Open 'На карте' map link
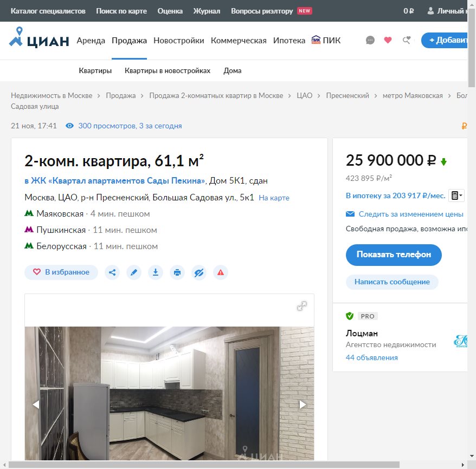The width and height of the screenshot is (476, 469). (x=274, y=198)
